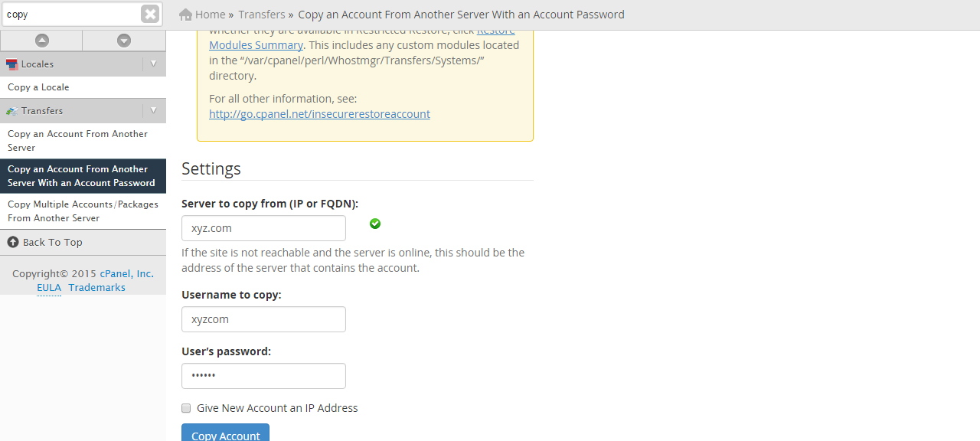The width and height of the screenshot is (980, 441).
Task: Click the expand-all down arrow icon
Action: coord(124,41)
